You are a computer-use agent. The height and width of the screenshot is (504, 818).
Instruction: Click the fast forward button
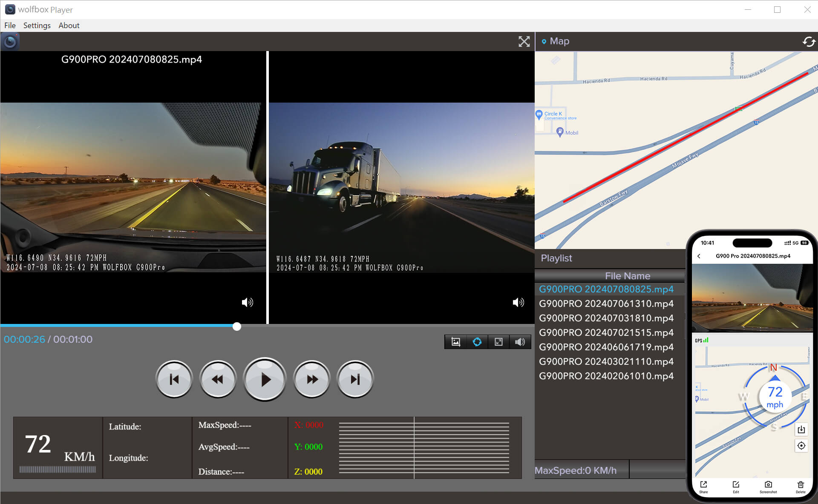(312, 379)
